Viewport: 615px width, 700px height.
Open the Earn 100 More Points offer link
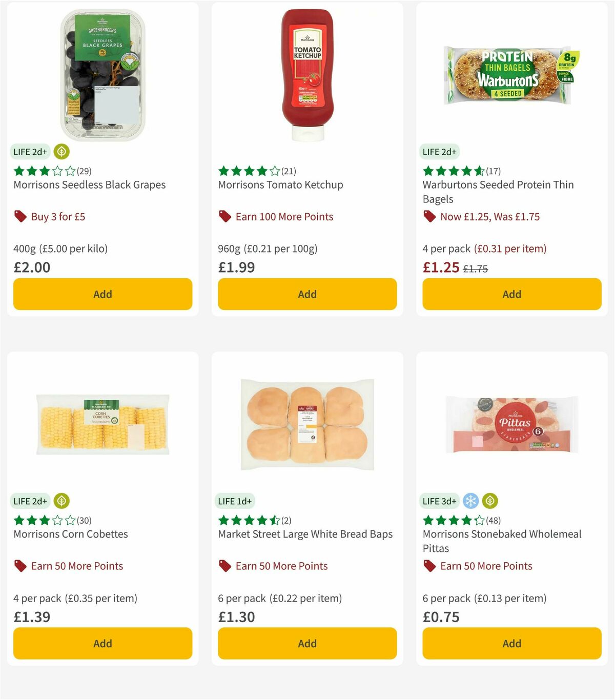coord(284,216)
